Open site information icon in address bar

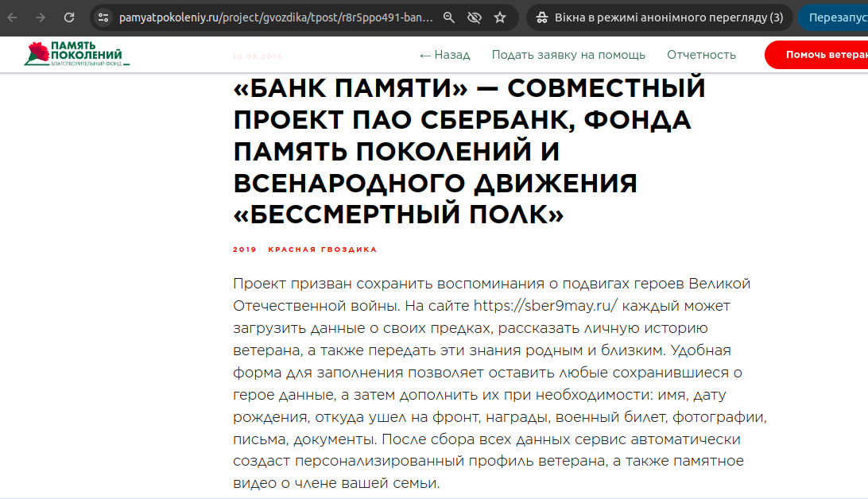tap(103, 17)
